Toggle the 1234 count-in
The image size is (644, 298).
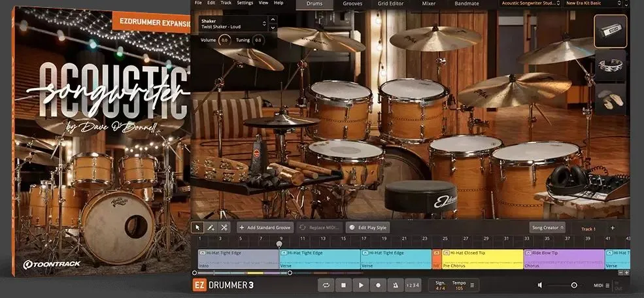pos(413,285)
